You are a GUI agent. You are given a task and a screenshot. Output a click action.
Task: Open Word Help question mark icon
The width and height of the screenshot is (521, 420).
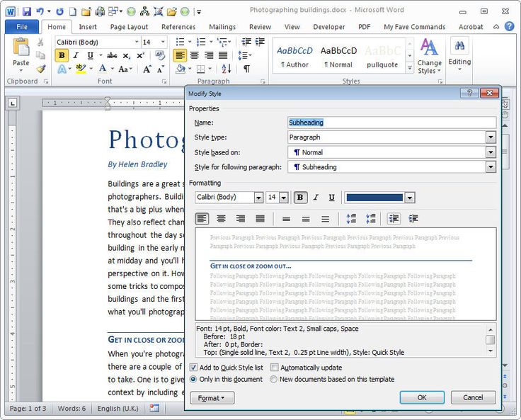tap(509, 27)
